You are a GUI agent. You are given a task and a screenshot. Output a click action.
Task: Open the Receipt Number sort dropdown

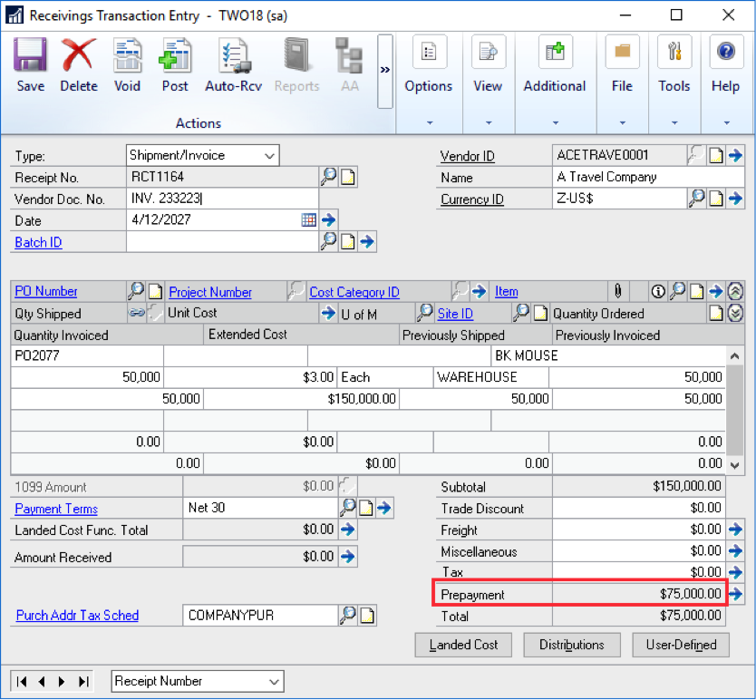point(274,681)
